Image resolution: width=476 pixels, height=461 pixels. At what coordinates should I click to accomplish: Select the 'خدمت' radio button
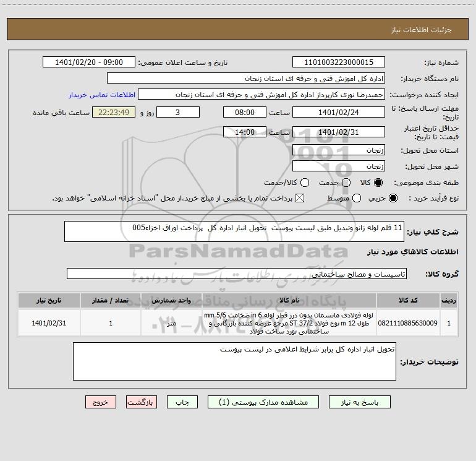(346, 183)
